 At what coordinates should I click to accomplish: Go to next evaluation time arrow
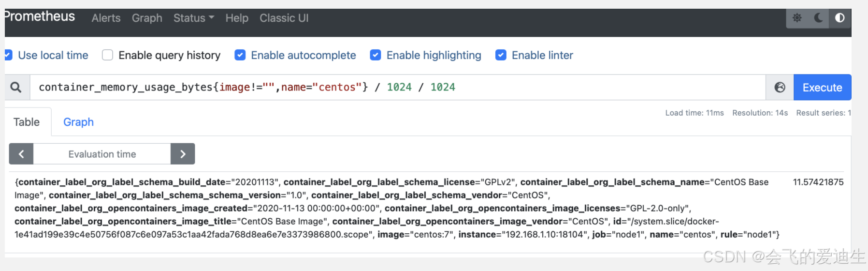tap(183, 154)
